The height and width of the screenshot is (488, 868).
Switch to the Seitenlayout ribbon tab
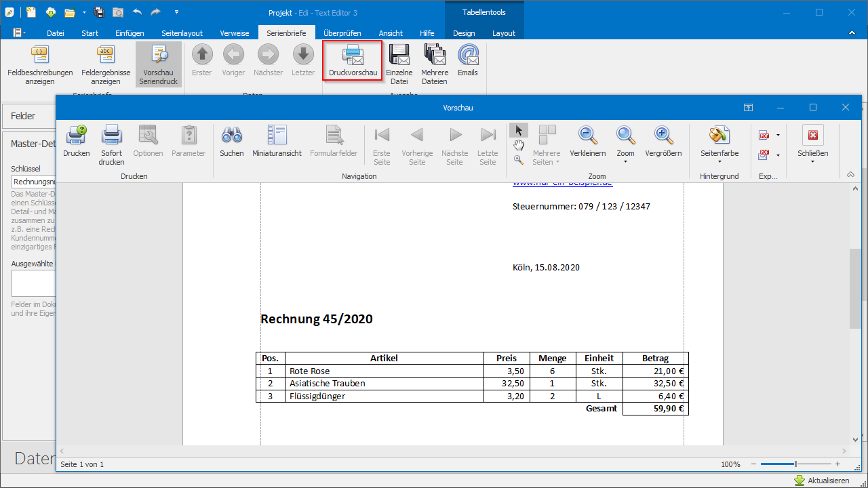[x=182, y=33]
